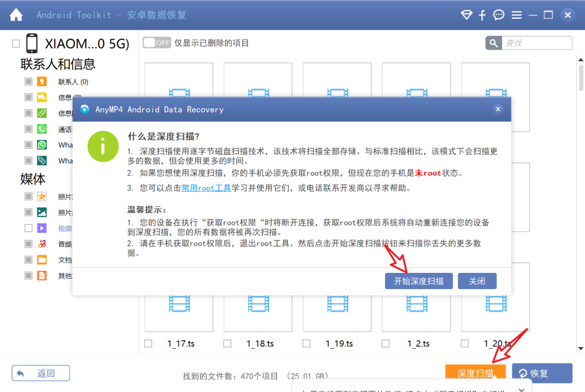Click the purple Videos play icon
The height and width of the screenshot is (392, 585).
tap(42, 228)
